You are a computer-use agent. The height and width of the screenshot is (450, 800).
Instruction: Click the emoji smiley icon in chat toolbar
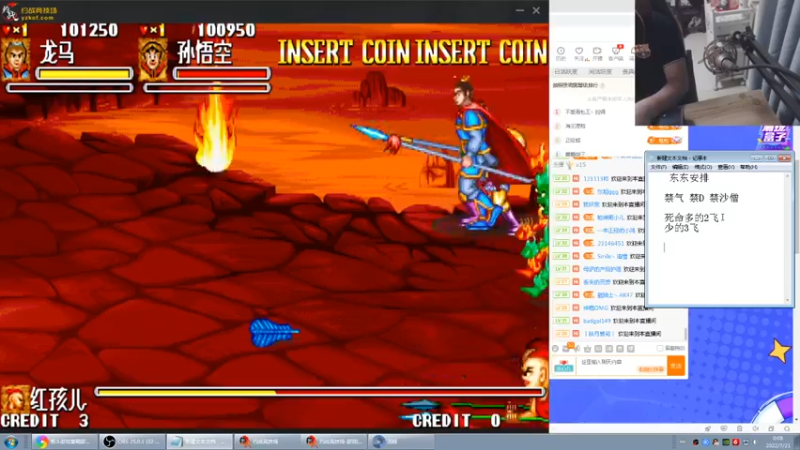tap(556, 348)
